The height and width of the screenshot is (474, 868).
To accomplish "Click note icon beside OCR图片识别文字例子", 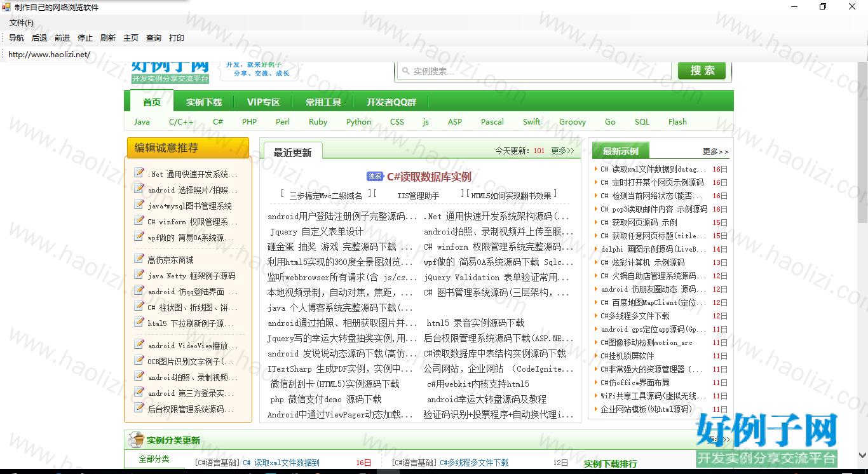I will click(139, 360).
